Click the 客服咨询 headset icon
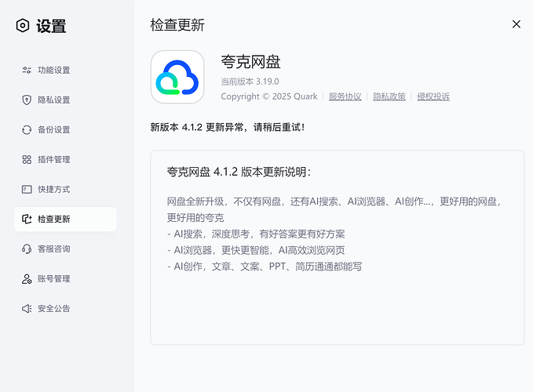533x392 pixels. (x=27, y=249)
